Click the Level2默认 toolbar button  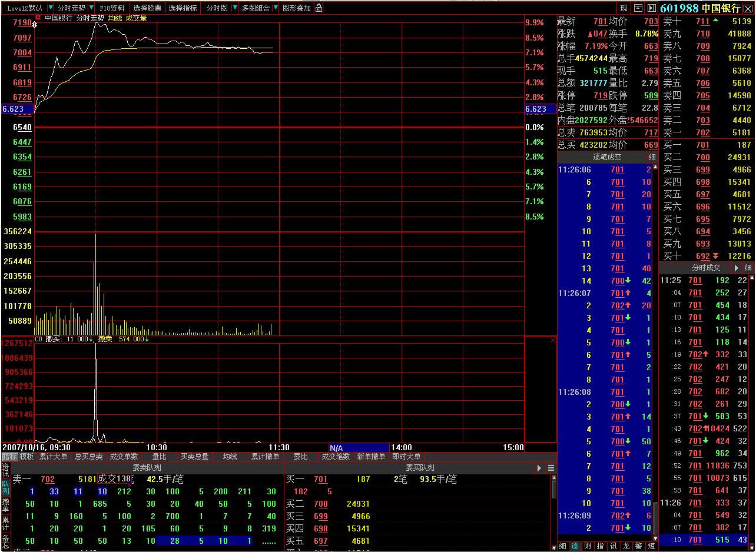(x=25, y=8)
